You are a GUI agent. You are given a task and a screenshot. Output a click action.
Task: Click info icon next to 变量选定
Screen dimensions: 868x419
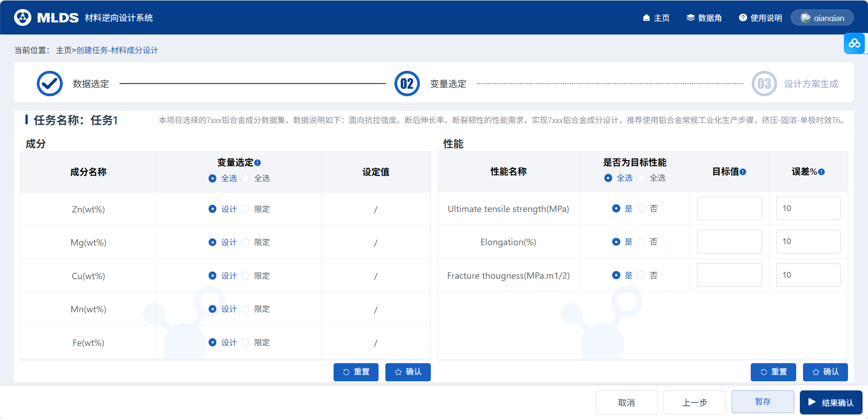258,163
